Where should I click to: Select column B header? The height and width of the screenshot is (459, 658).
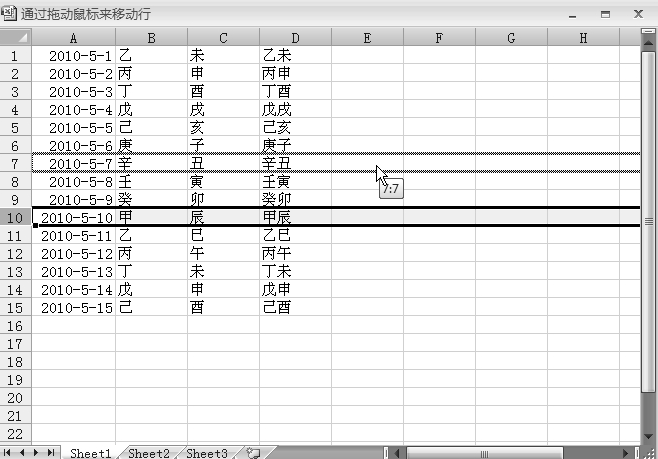click(x=151, y=38)
